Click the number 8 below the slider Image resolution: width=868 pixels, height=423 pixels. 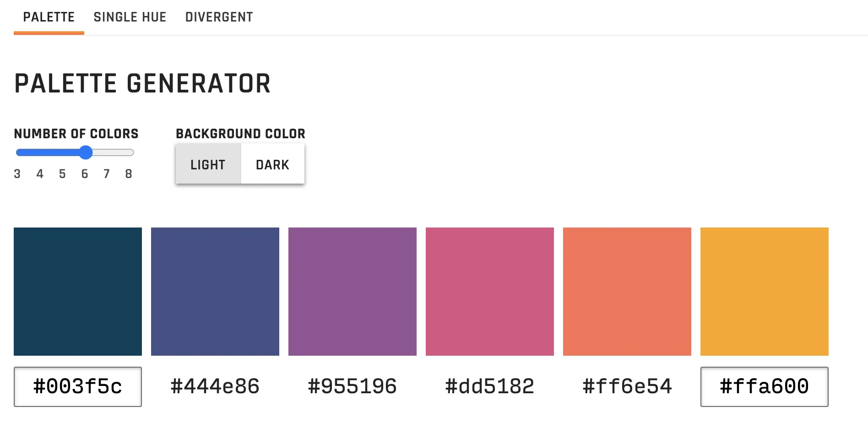pyautogui.click(x=129, y=174)
